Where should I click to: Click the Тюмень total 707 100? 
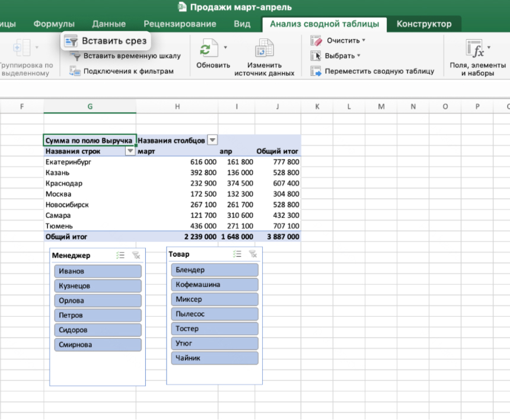[x=286, y=226]
